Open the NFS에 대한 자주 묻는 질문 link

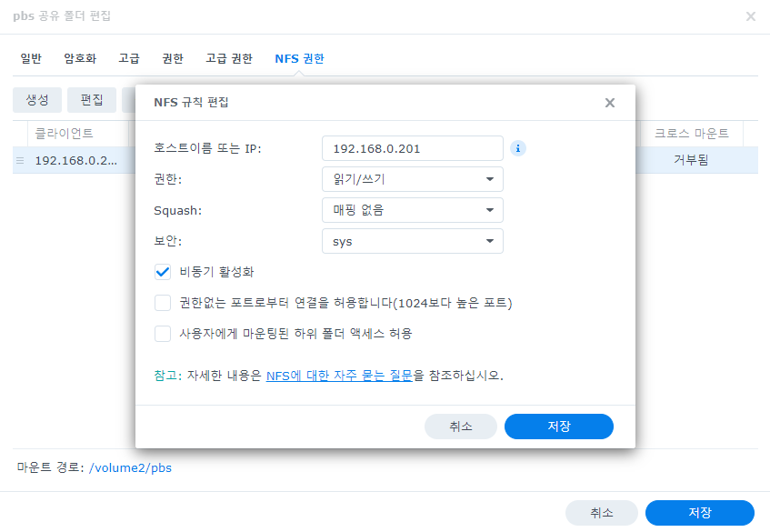point(339,376)
